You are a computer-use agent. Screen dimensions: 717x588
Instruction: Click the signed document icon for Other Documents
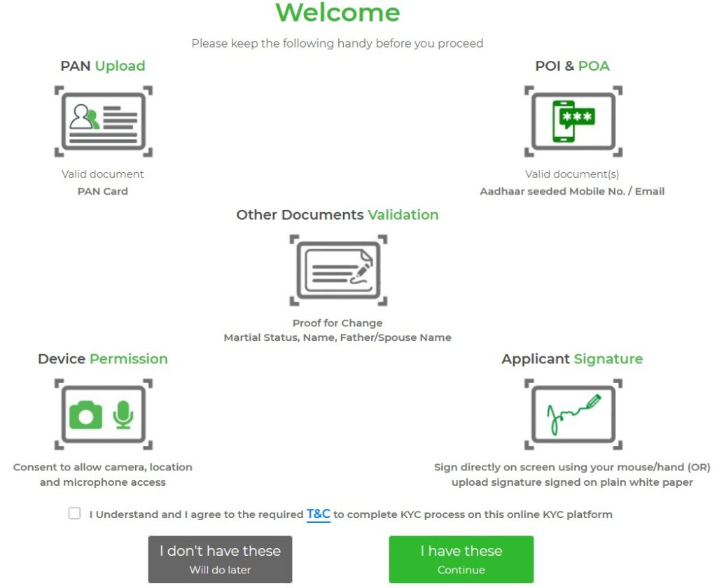[x=338, y=270]
